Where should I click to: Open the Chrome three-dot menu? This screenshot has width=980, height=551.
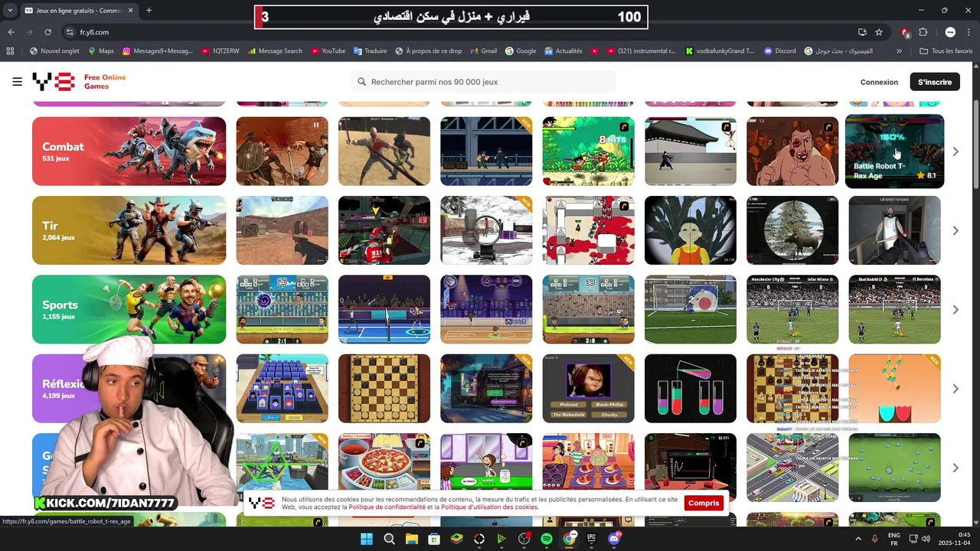click(969, 32)
